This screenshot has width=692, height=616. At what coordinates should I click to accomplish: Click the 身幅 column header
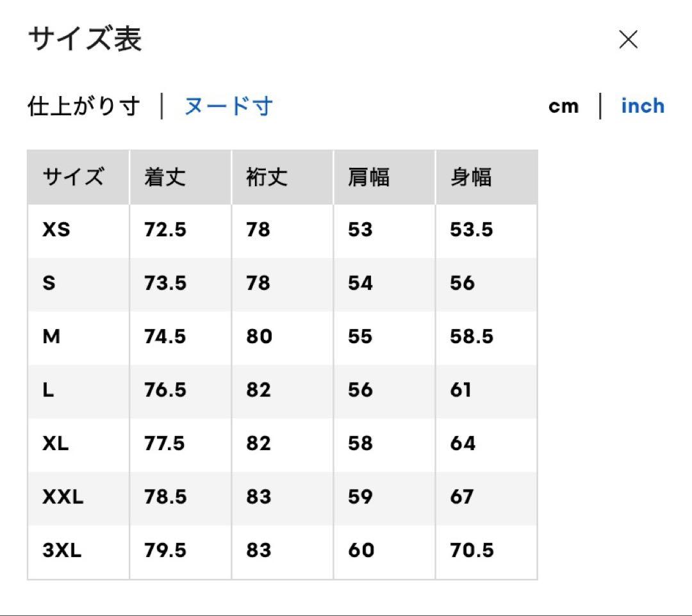[x=471, y=177]
